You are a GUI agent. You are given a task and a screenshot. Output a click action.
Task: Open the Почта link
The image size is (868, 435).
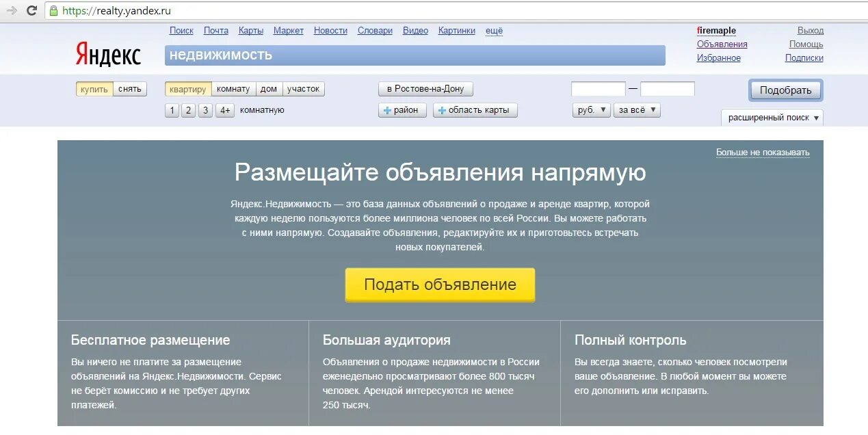click(x=216, y=31)
